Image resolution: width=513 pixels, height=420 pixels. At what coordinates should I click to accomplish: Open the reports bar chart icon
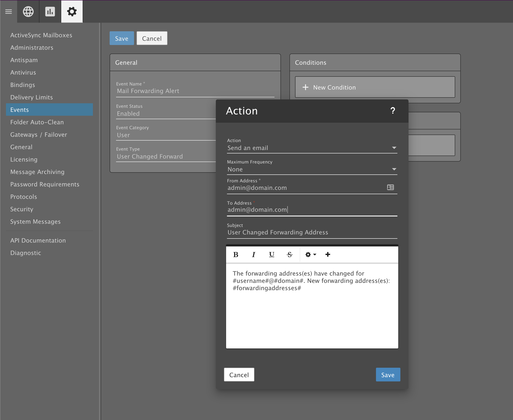pyautogui.click(x=50, y=11)
